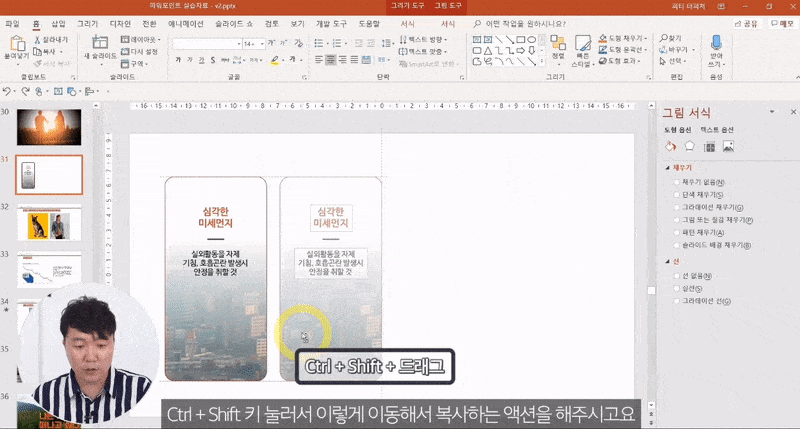
Task: Open the Layout (레이아웃) dropdown
Action: click(141, 39)
